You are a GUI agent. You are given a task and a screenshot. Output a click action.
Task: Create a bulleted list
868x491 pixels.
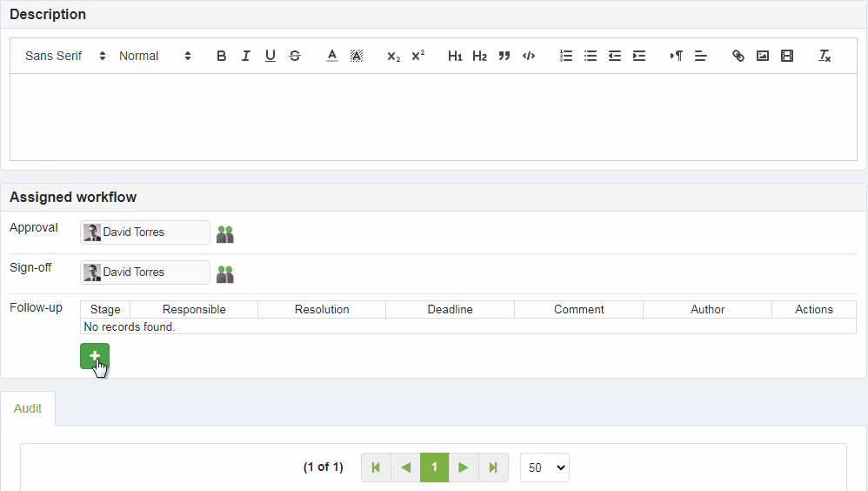(590, 56)
